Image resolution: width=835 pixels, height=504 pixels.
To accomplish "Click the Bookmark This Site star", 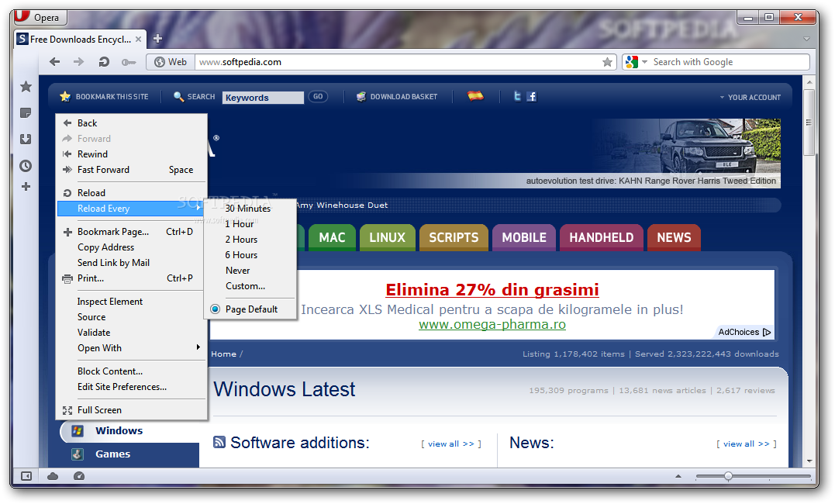I will pyautogui.click(x=65, y=96).
